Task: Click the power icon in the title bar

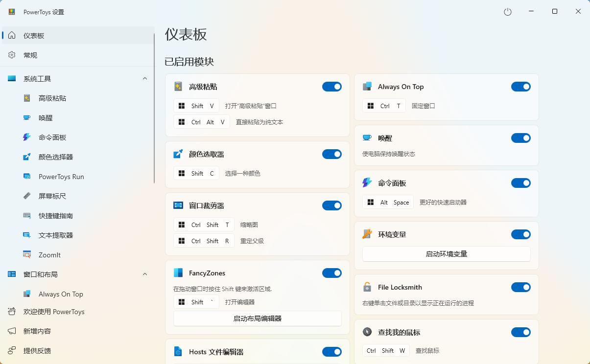Action: pos(508,12)
